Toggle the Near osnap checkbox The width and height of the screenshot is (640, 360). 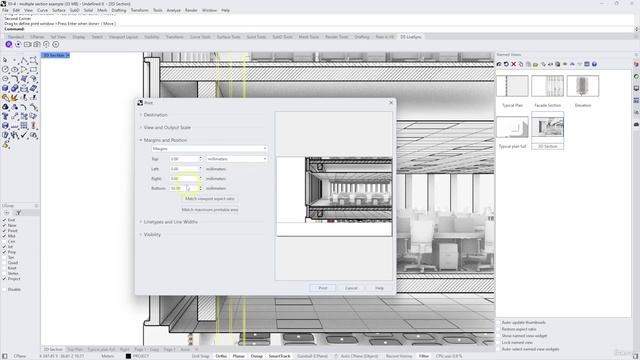4,225
